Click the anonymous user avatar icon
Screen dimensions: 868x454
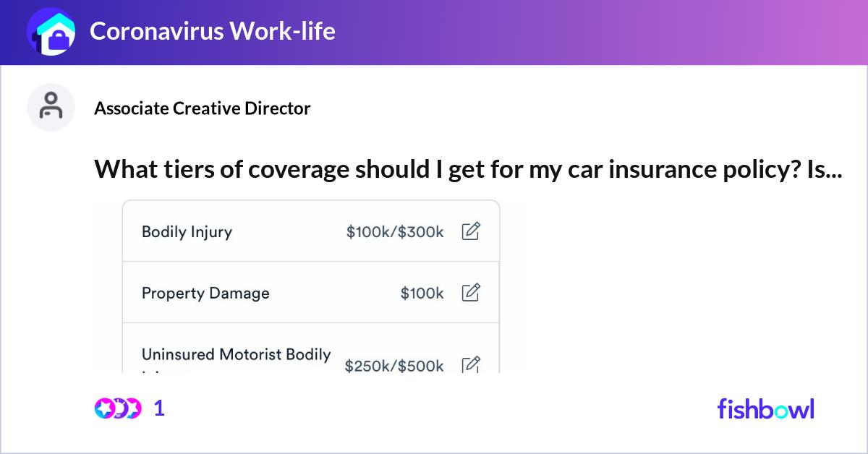pyautogui.click(x=51, y=106)
